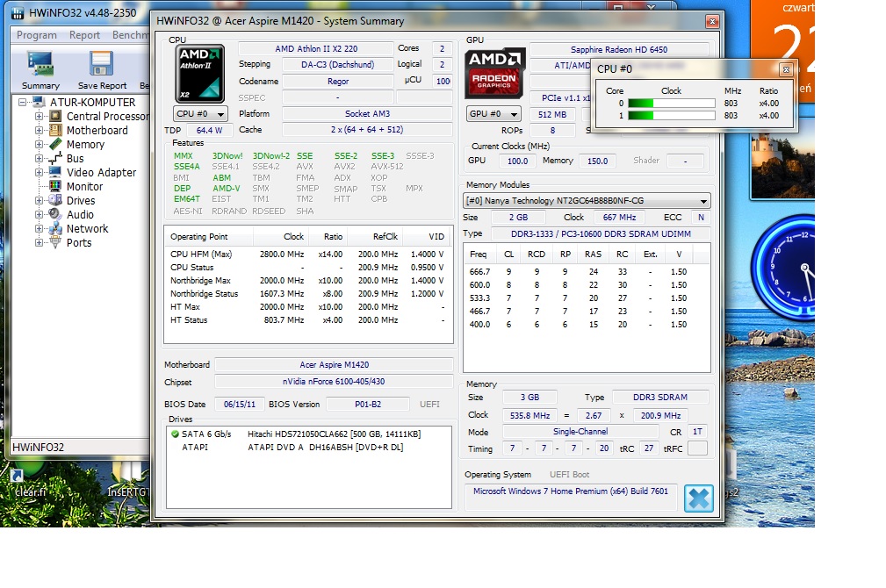Click the 64.4 W TDP value
The height and width of the screenshot is (588, 886).
tap(210, 130)
